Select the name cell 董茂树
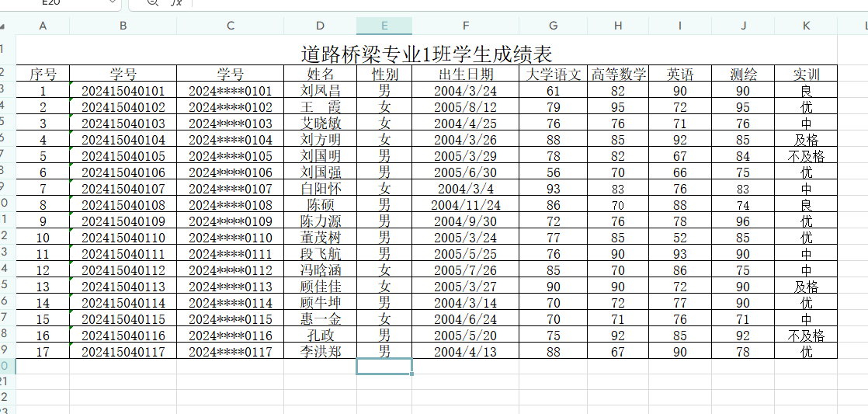 320,238
